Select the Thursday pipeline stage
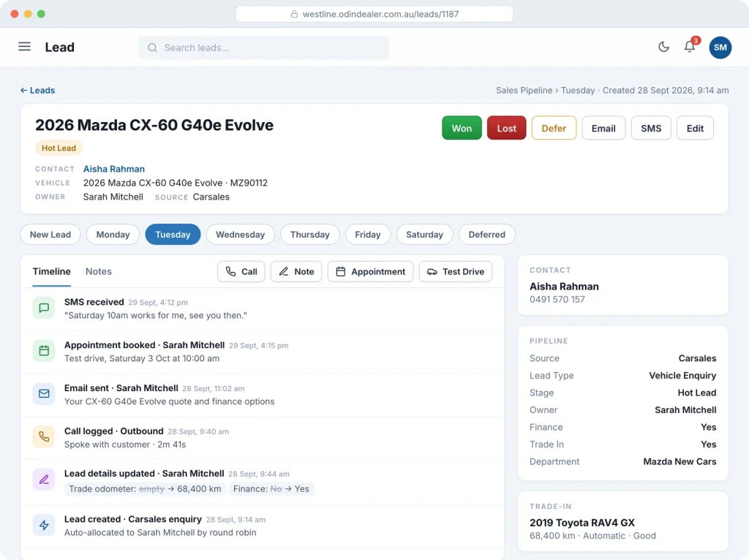The width and height of the screenshot is (749, 560). [309, 235]
